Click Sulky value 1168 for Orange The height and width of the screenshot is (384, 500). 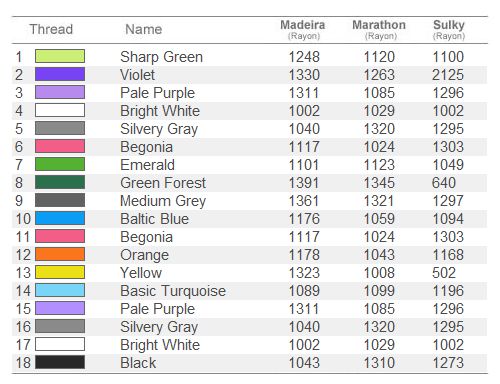coord(448,255)
